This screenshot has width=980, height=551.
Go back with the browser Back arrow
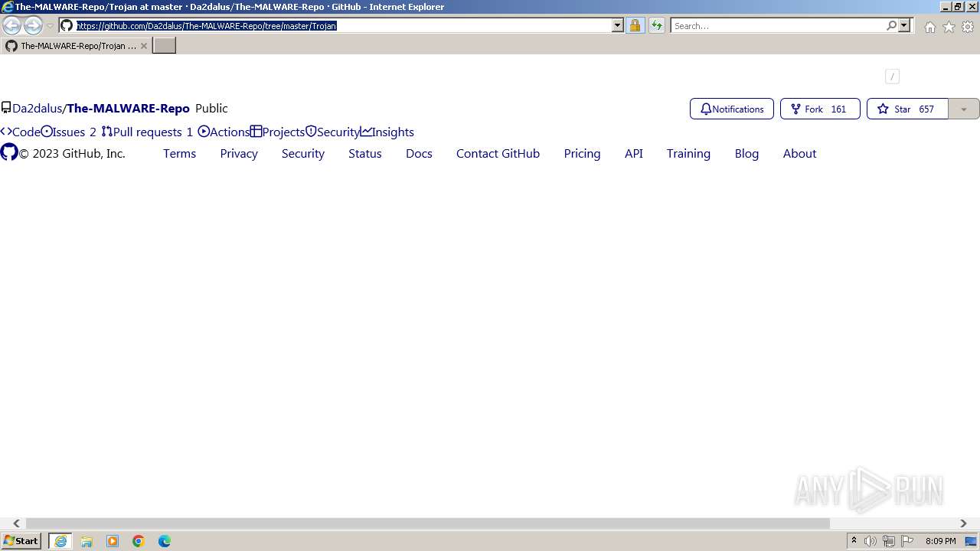tap(12, 25)
